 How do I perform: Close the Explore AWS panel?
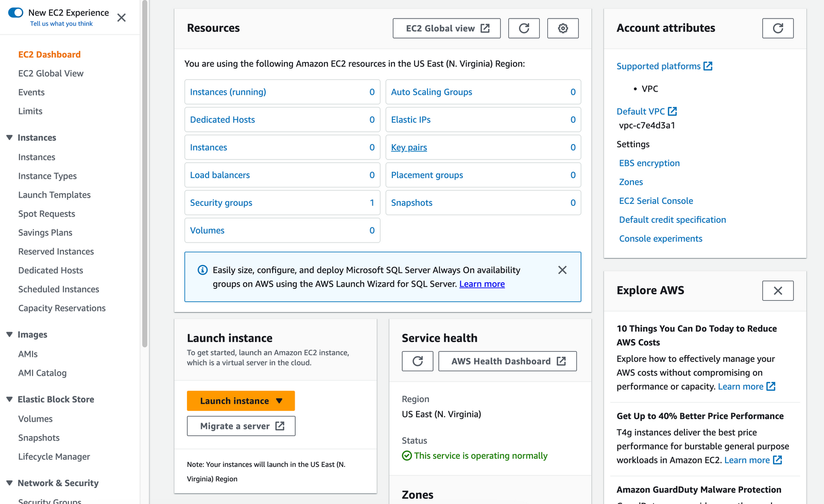[778, 291]
